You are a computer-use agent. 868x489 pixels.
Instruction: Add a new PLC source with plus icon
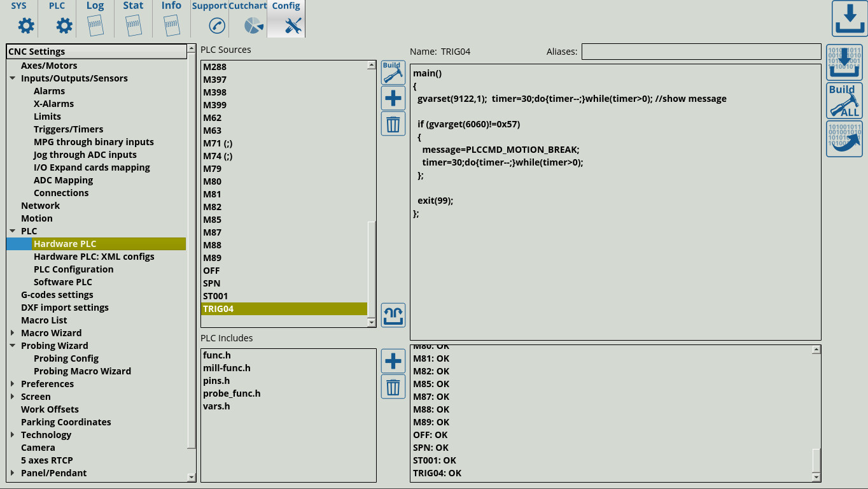tap(393, 98)
